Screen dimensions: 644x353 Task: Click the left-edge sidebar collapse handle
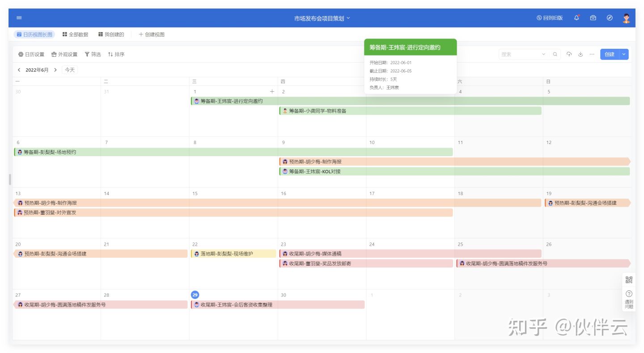10,179
